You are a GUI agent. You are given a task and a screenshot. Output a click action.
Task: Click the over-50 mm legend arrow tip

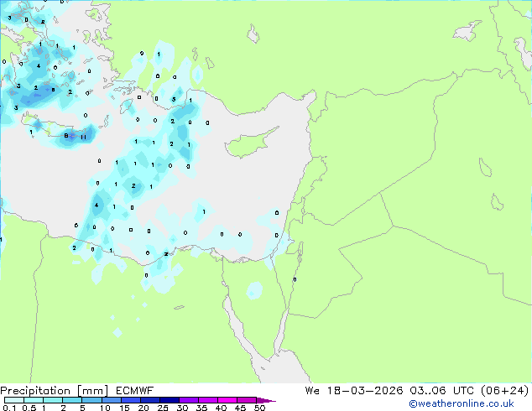266,400
